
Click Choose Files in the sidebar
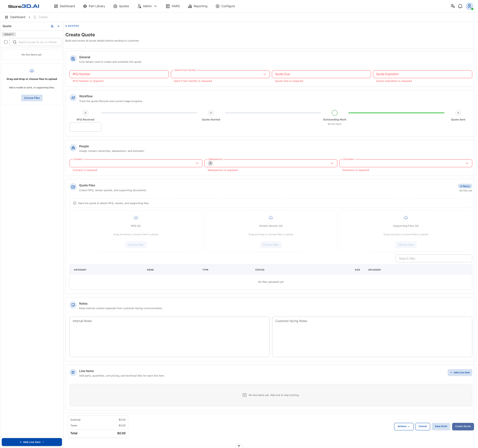(x=32, y=98)
